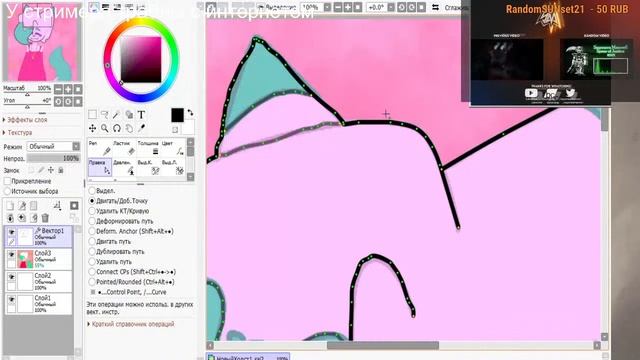Screen dimensions: 640x360
Task: Zoom in with Масштаб plus button
Action: pos(68,89)
